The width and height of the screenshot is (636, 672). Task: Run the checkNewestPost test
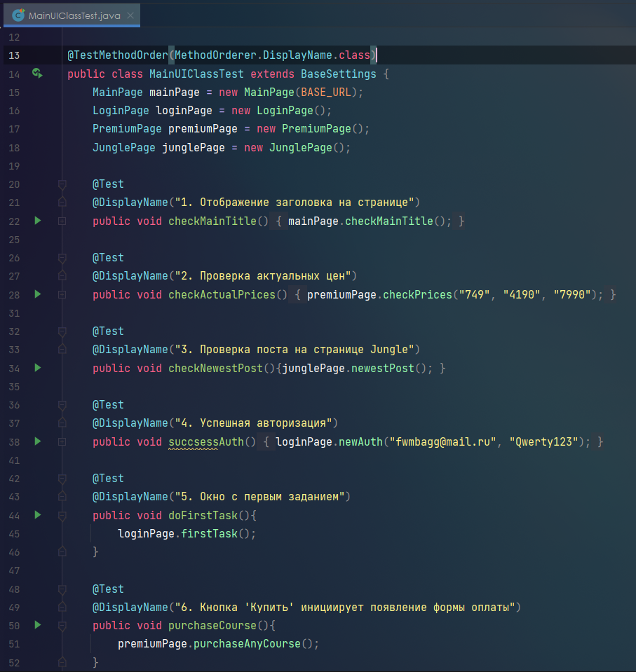click(x=37, y=368)
